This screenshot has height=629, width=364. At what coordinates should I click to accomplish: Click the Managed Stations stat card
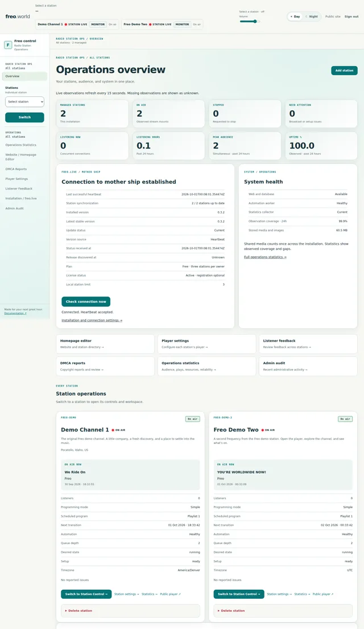(x=92, y=114)
